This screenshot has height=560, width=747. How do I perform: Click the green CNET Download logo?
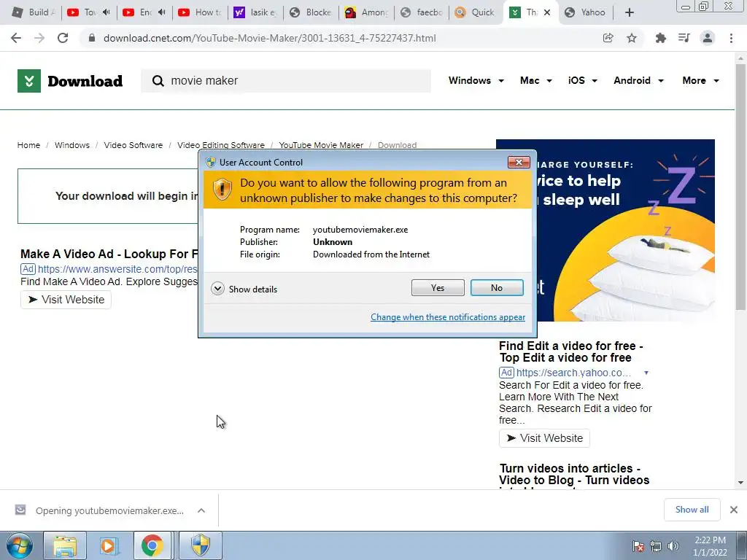70,81
